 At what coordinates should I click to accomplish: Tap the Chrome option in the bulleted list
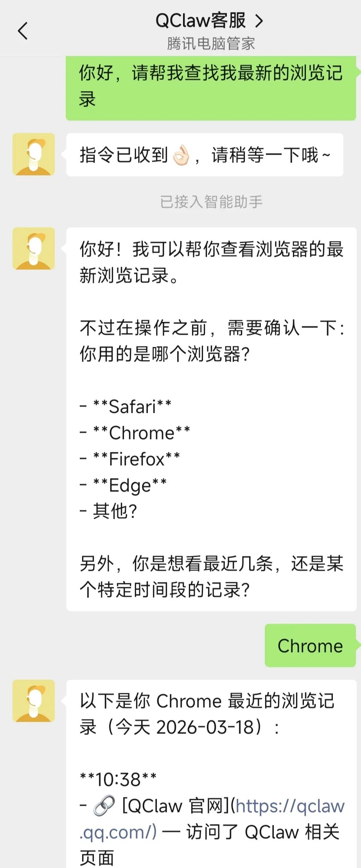(x=141, y=433)
